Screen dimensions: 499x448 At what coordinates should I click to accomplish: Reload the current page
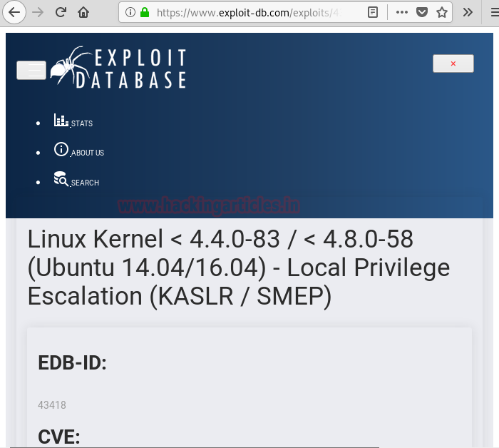pyautogui.click(x=61, y=12)
